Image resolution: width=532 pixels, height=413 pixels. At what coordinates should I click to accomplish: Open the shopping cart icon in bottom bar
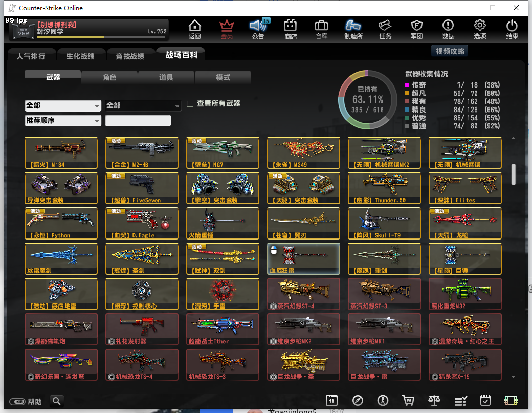point(408,400)
